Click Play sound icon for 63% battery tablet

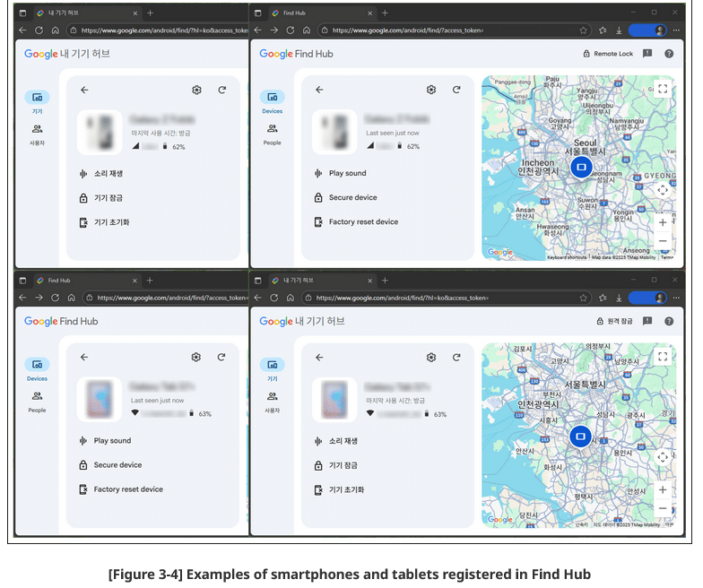[x=82, y=441]
